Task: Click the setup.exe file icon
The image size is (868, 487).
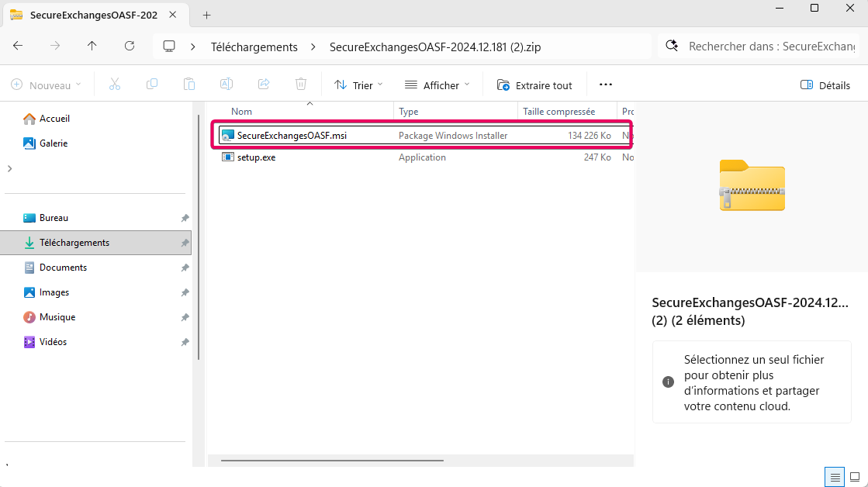Action: (227, 157)
